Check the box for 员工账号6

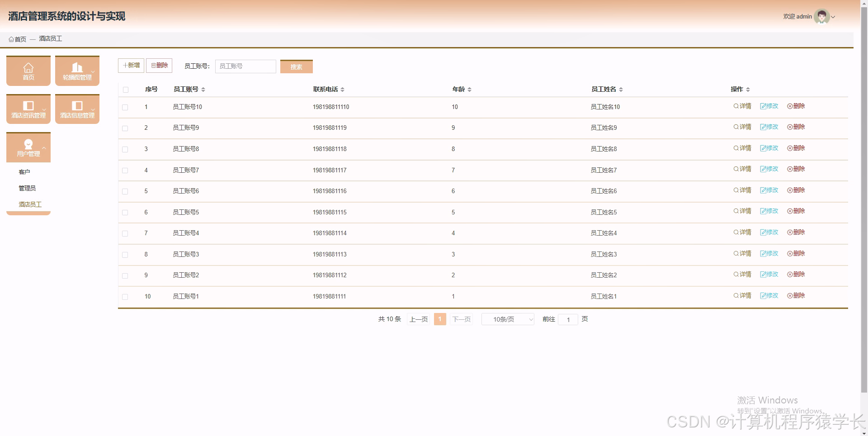(125, 192)
